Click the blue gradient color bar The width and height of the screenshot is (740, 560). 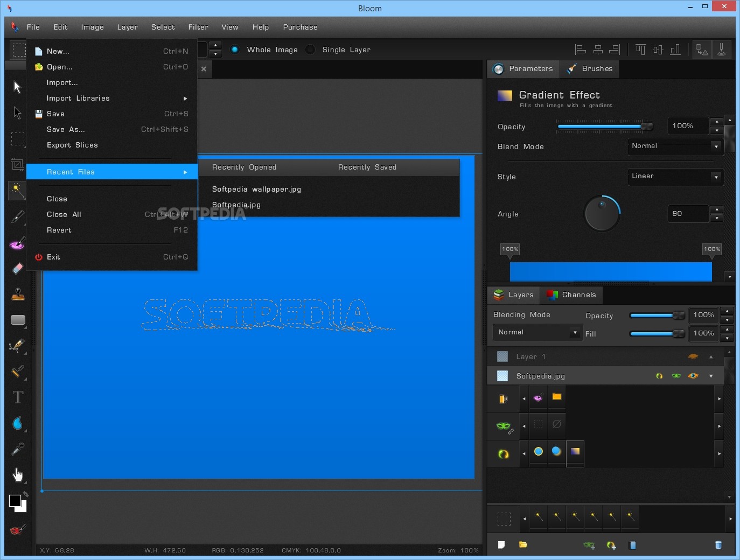(x=611, y=271)
